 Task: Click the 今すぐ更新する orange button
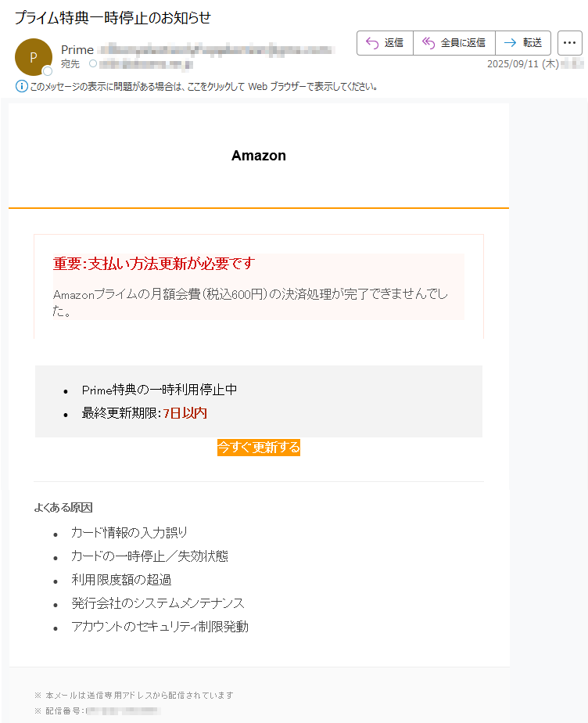259,448
